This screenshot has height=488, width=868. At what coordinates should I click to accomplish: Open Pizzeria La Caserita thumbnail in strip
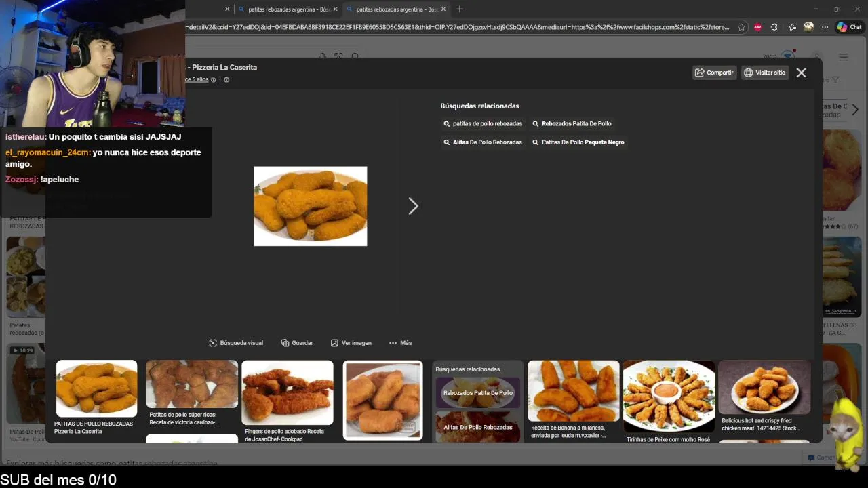tap(96, 388)
